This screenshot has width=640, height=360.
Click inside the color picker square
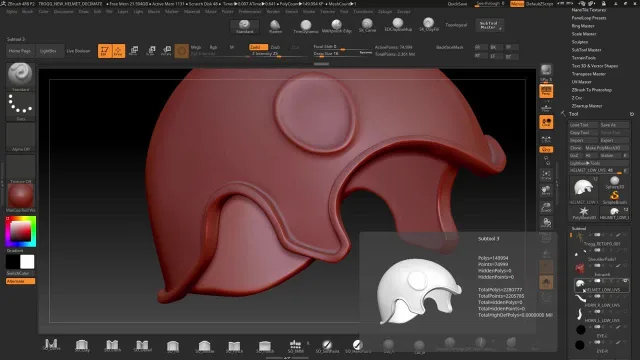20,232
